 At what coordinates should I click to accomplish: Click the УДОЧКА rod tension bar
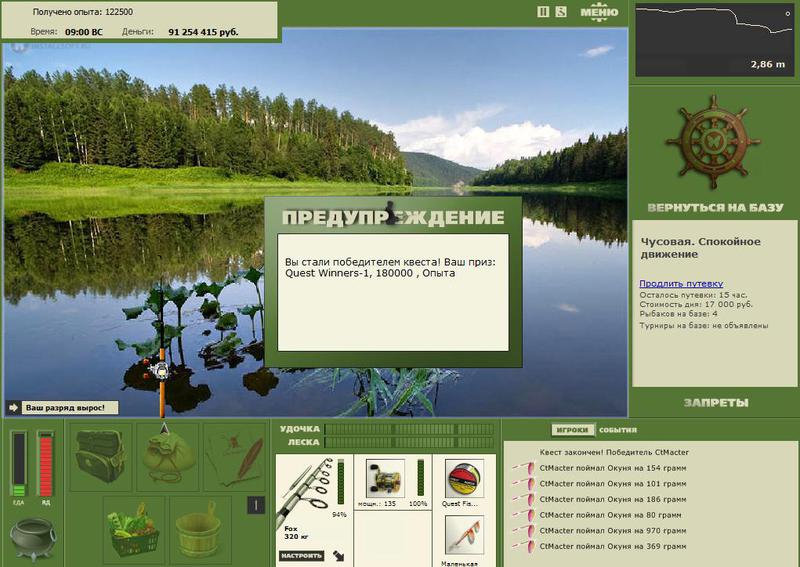click(409, 429)
